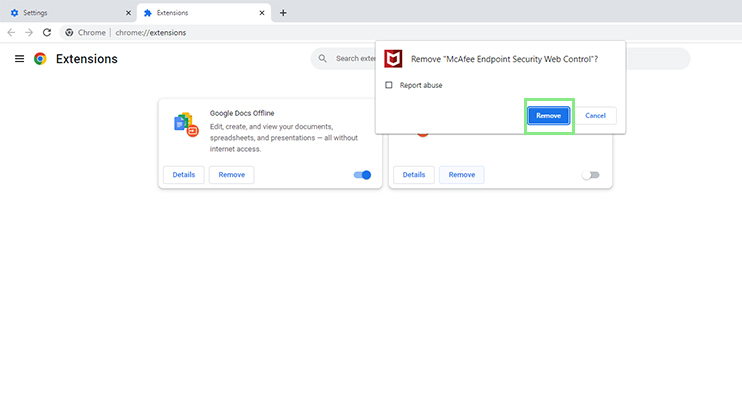This screenshot has height=417, width=742.
Task: Select the Extensions tab
Action: [204, 13]
